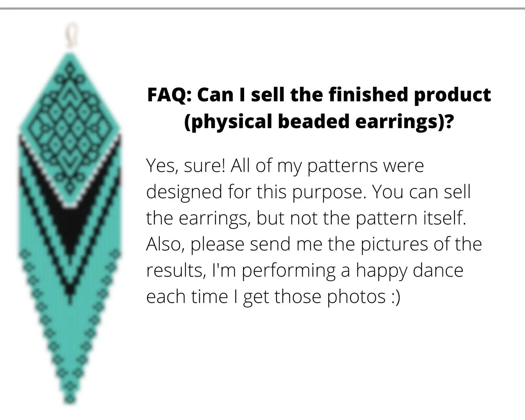This screenshot has width=525, height=420.
Task: Click the words "happy dance" in the answer
Action: coord(409,270)
